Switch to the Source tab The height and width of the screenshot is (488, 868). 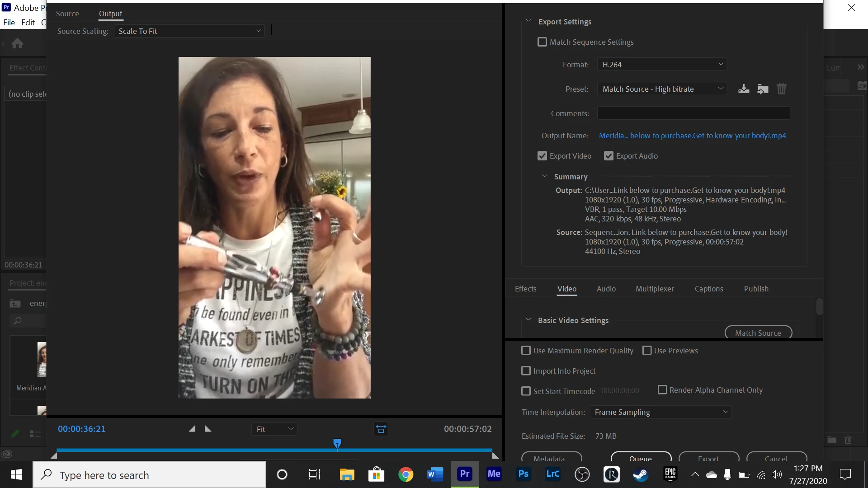click(67, 14)
